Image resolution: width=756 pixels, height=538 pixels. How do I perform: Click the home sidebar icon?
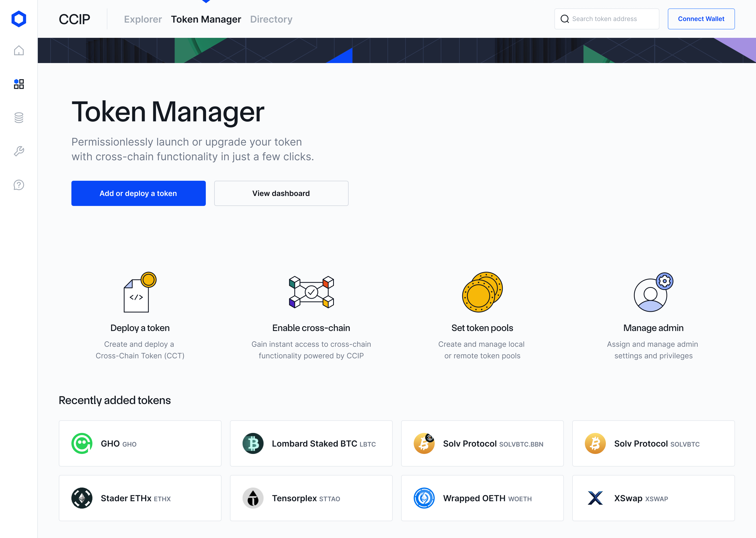pos(19,51)
